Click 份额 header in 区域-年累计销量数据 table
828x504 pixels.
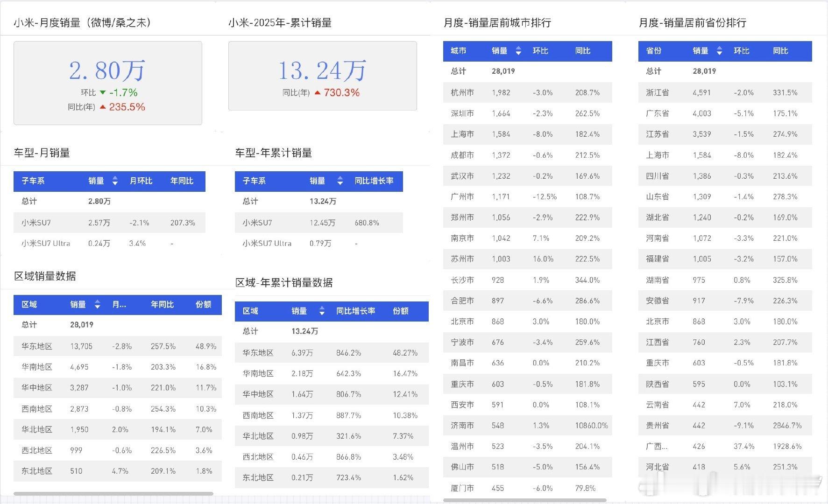coord(401,311)
